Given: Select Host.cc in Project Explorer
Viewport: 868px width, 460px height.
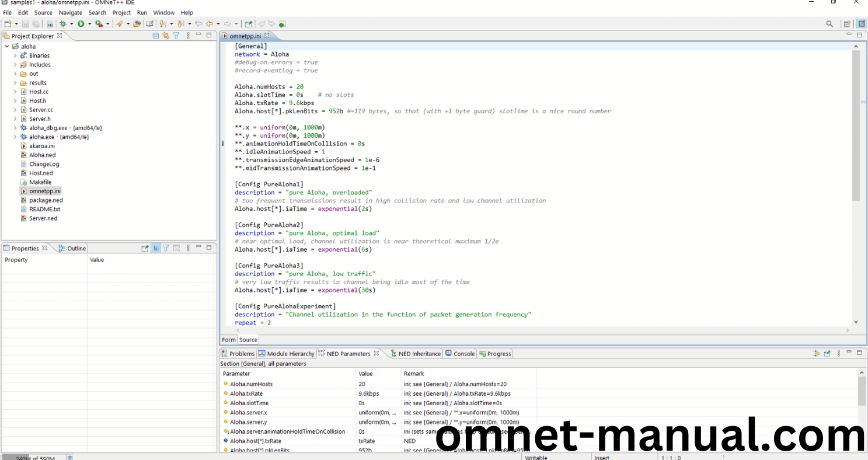Looking at the screenshot, I should click(x=39, y=92).
